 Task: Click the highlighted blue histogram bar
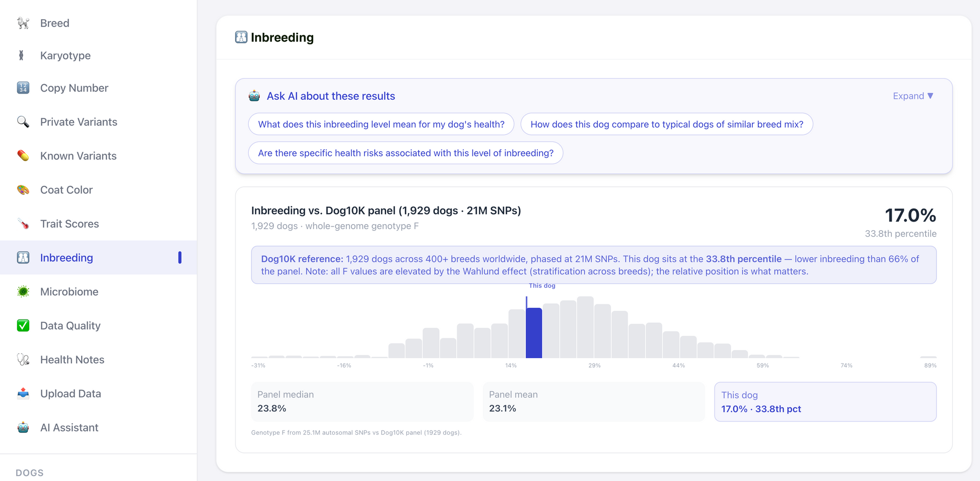534,333
